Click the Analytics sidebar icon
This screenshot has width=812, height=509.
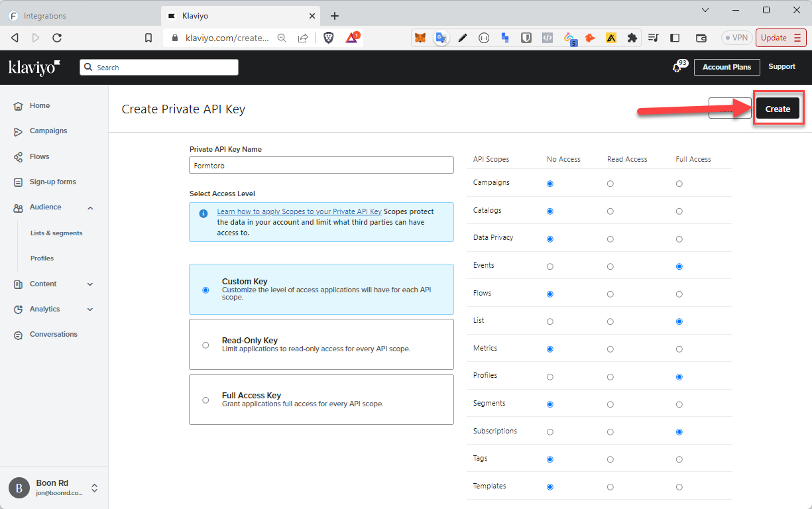point(18,310)
